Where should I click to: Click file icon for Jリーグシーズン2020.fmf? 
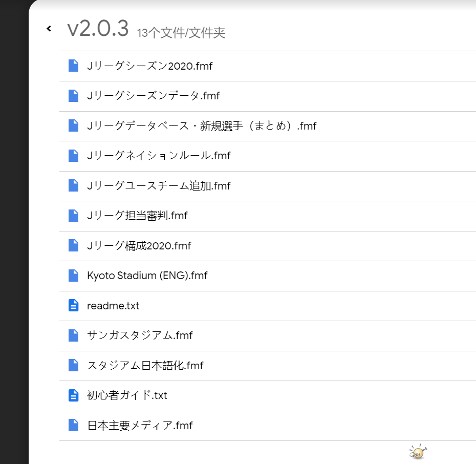[x=74, y=66]
